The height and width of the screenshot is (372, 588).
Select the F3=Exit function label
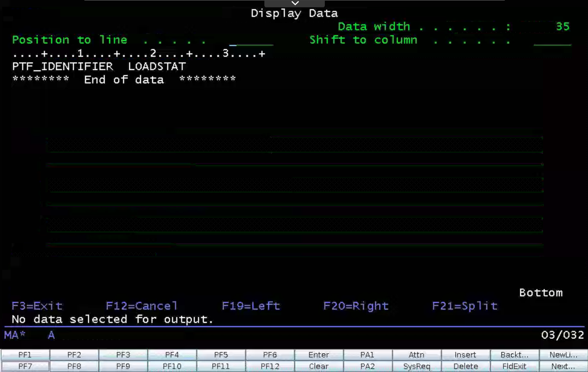click(37, 306)
